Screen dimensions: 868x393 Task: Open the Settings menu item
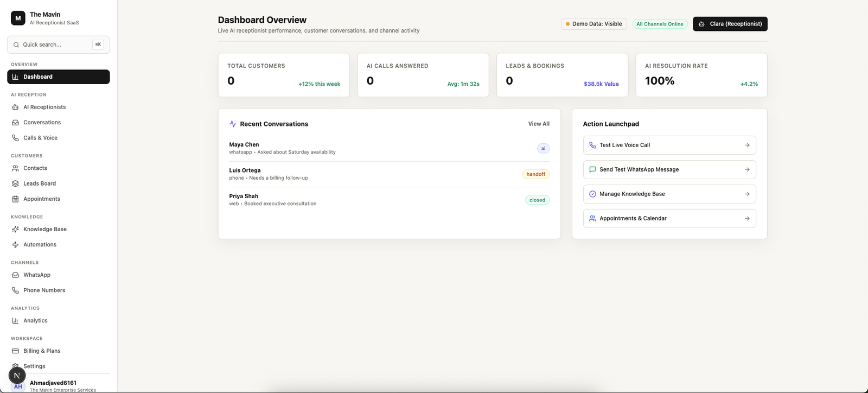59,366
